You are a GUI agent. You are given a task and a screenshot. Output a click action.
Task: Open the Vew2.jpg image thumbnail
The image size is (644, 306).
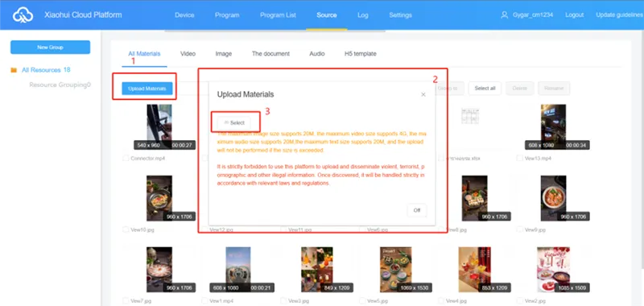click(x=553, y=270)
